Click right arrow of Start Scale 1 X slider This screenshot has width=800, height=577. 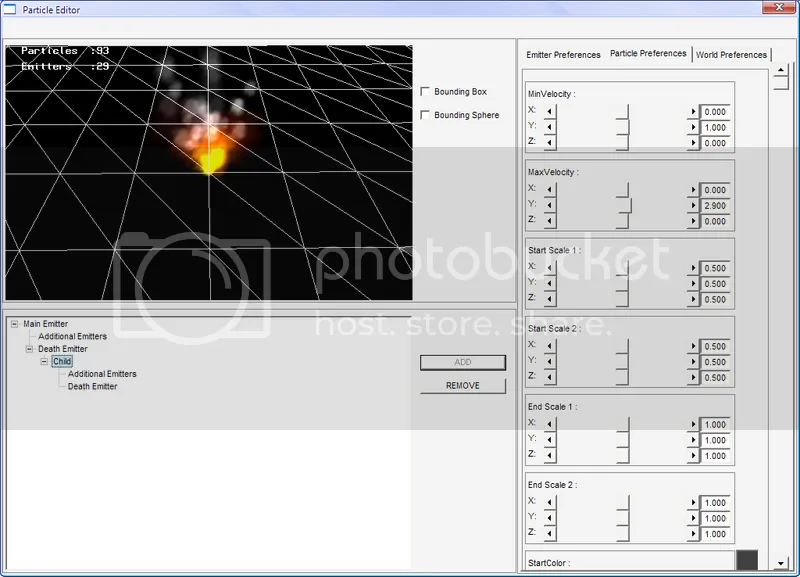(x=693, y=267)
